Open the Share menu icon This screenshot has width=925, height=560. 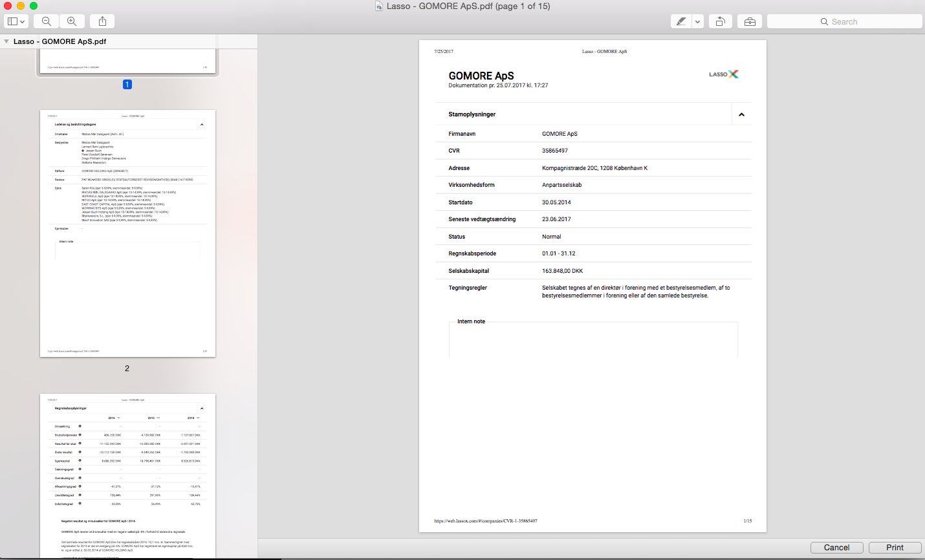coord(102,21)
